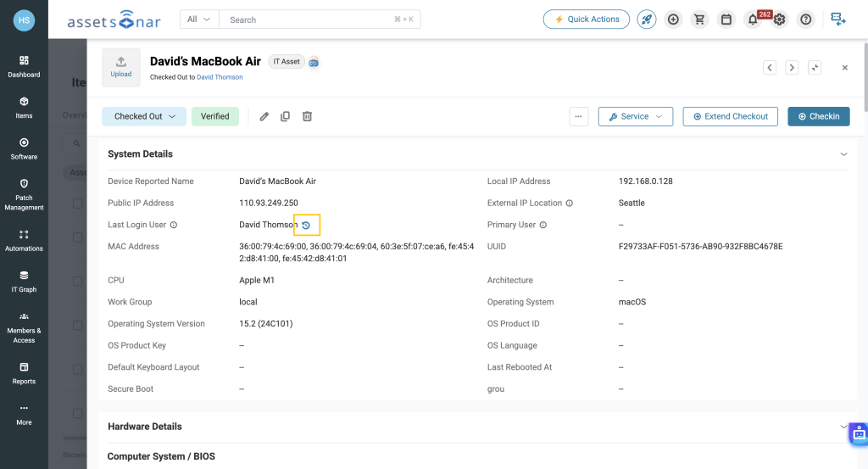Close the asset detail panel
This screenshot has height=469, width=868.
845,68
